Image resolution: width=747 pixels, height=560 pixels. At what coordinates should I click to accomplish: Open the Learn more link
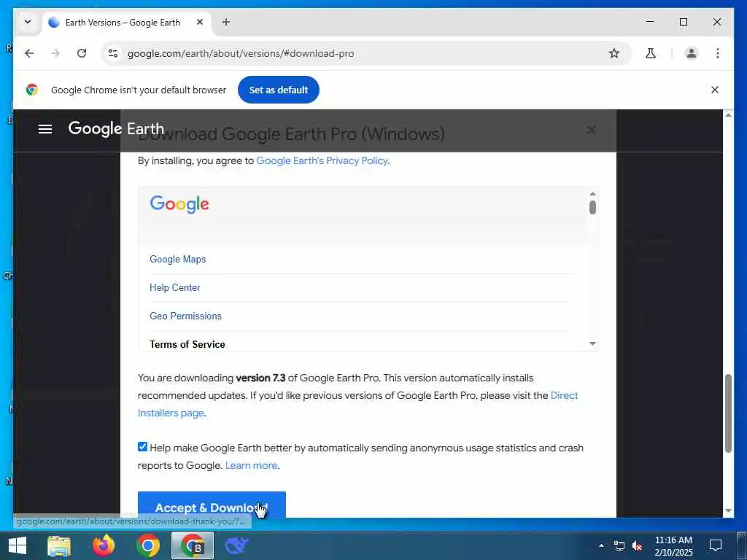point(251,466)
